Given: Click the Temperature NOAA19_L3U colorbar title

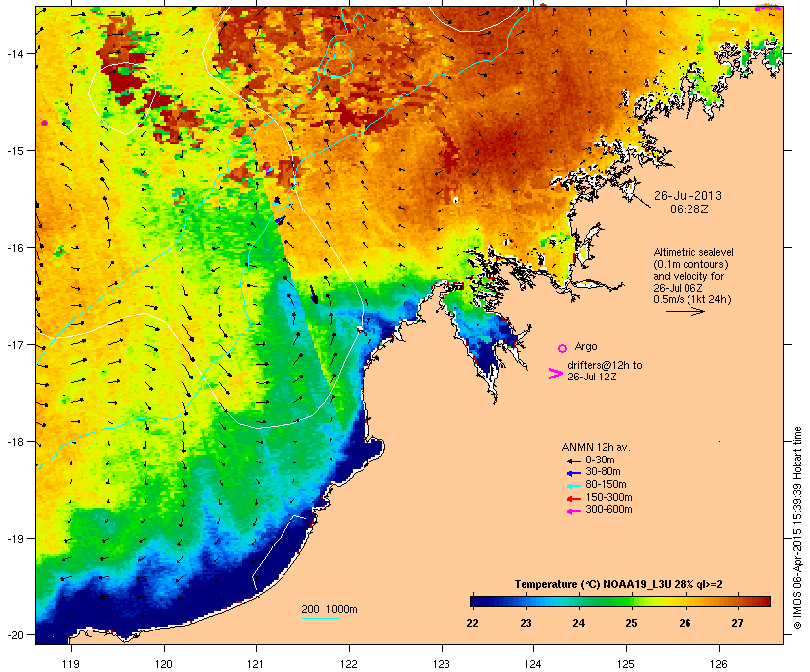Looking at the screenshot, I should click(x=618, y=585).
